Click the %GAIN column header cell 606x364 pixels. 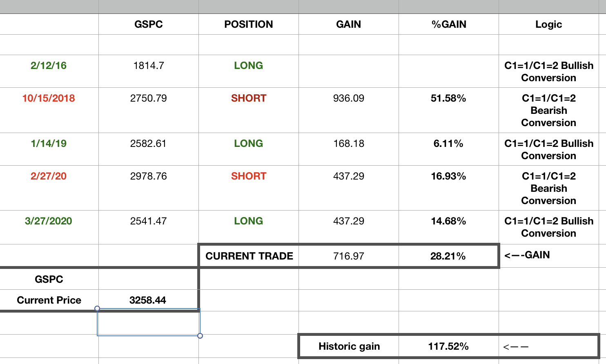click(x=448, y=24)
